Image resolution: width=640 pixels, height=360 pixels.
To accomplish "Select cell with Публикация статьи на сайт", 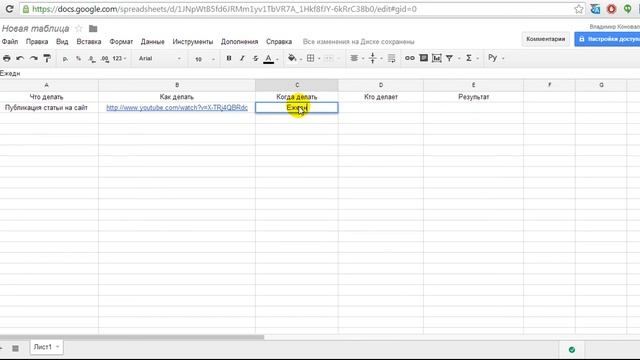I will [x=46, y=108].
